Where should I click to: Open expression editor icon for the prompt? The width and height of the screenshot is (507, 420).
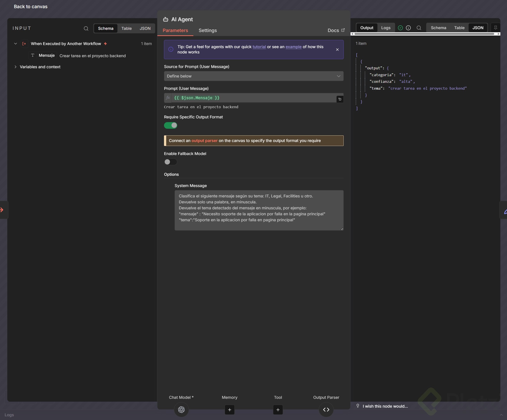340,99
